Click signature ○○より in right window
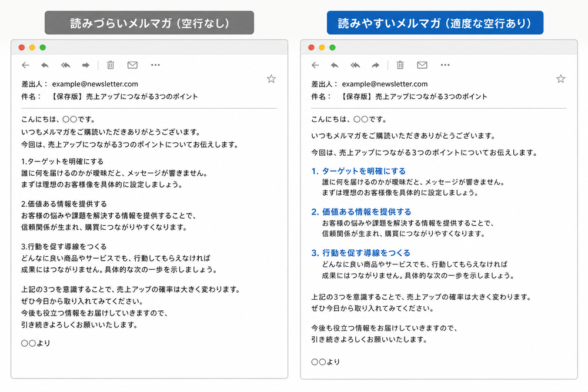This screenshot has height=392, width=588. [x=326, y=361]
